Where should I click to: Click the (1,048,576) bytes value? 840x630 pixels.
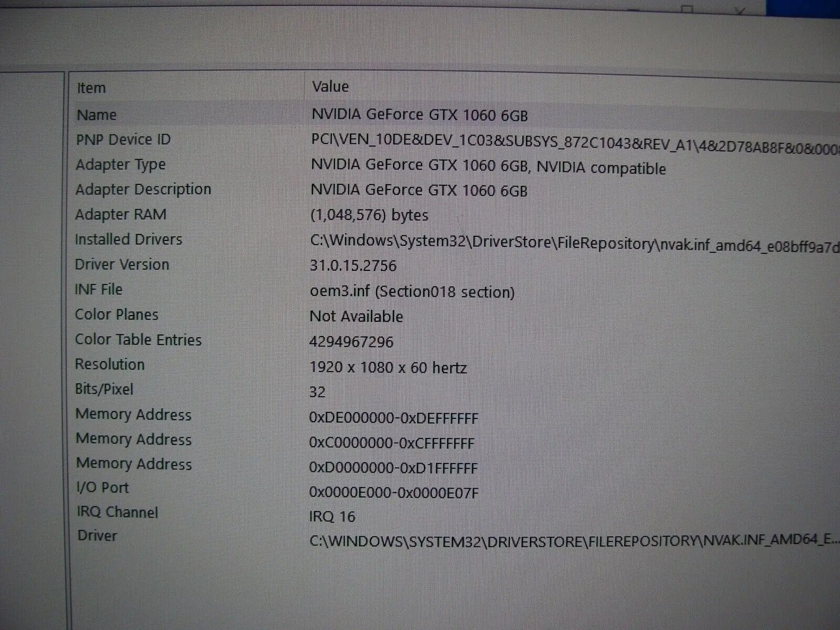[369, 215]
